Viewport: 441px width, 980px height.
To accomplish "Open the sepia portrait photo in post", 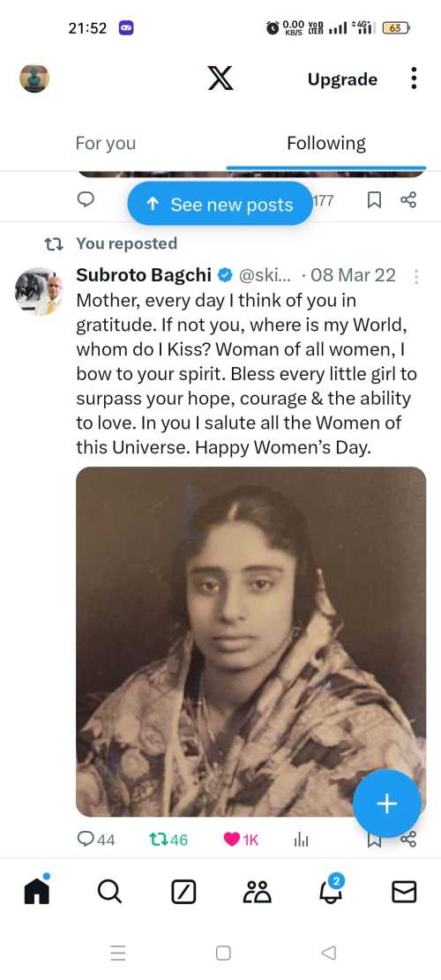I will click(251, 641).
